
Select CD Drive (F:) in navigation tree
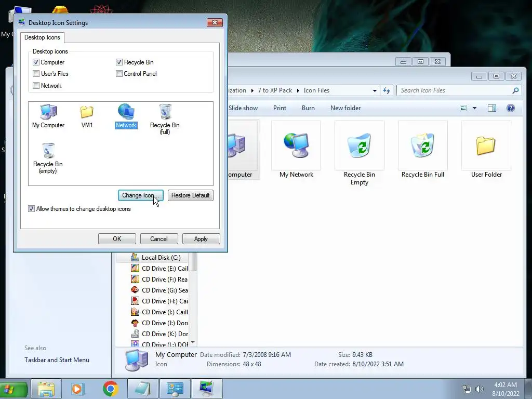point(159,279)
